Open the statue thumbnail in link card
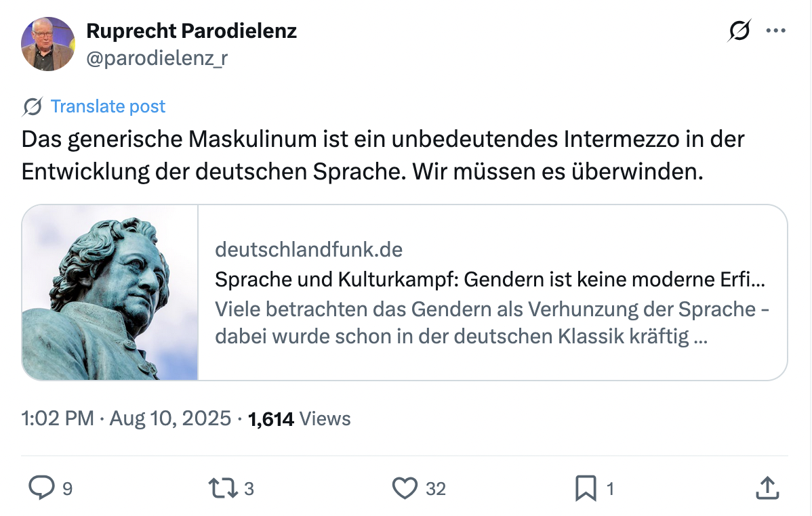The height and width of the screenshot is (516, 812). (110, 292)
